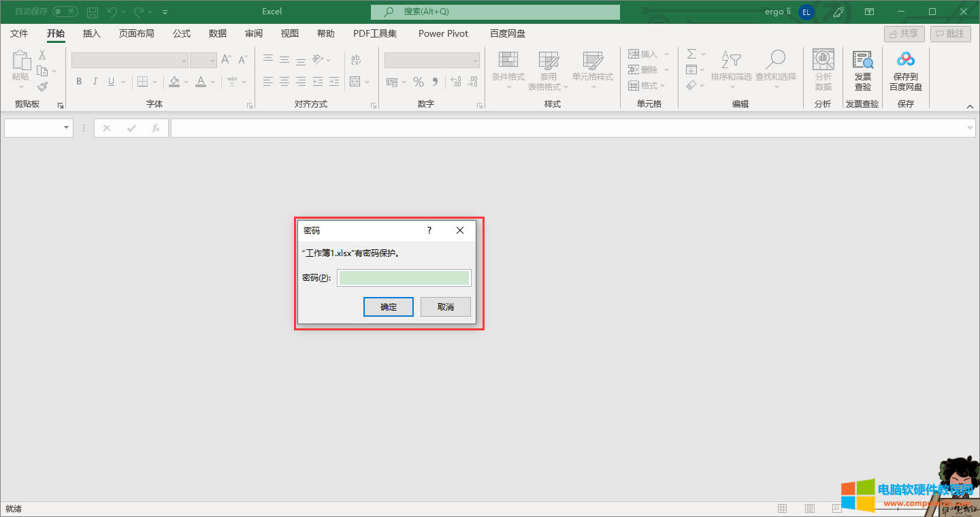Switch to the 公式 ribbon tab

coord(182,33)
